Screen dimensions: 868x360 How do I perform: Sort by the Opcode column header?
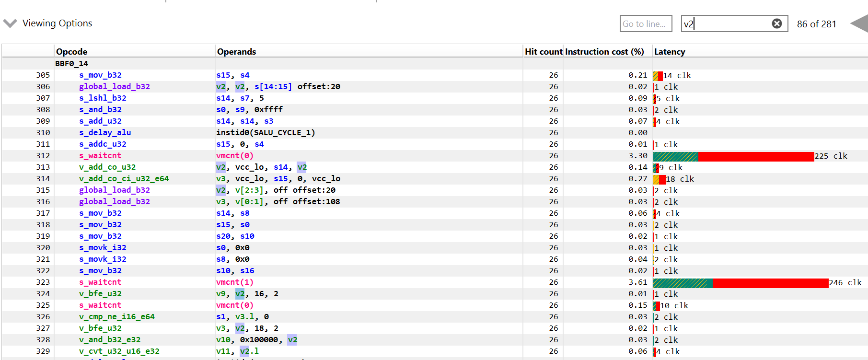(x=72, y=51)
